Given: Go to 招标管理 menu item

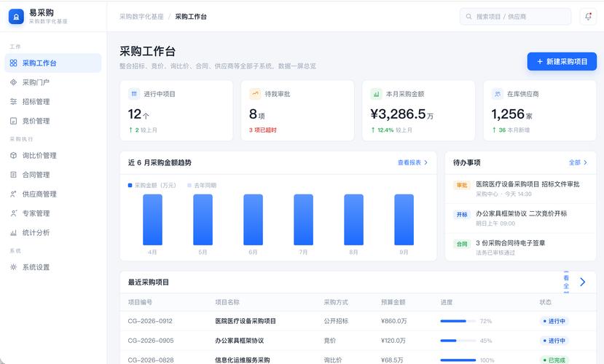Looking at the screenshot, I should [52, 102].
